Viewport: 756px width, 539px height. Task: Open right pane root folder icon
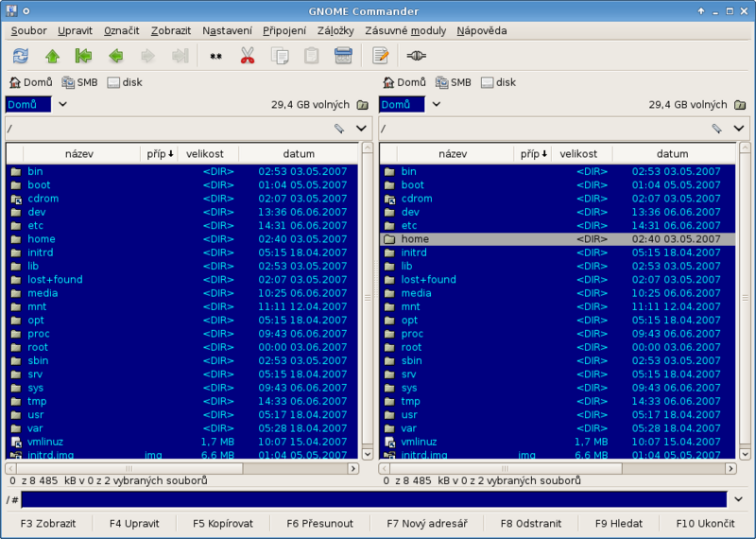tap(740, 105)
